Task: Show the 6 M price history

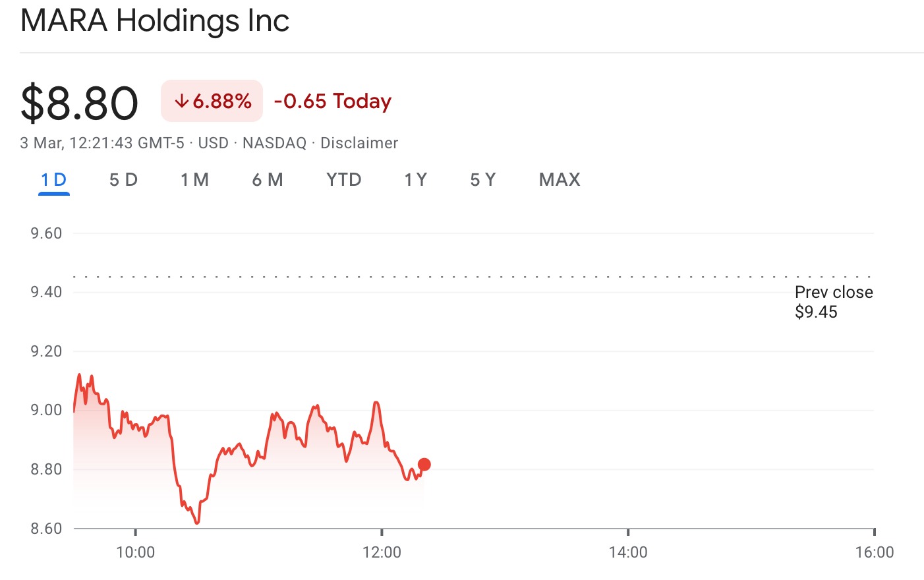Action: [x=267, y=180]
